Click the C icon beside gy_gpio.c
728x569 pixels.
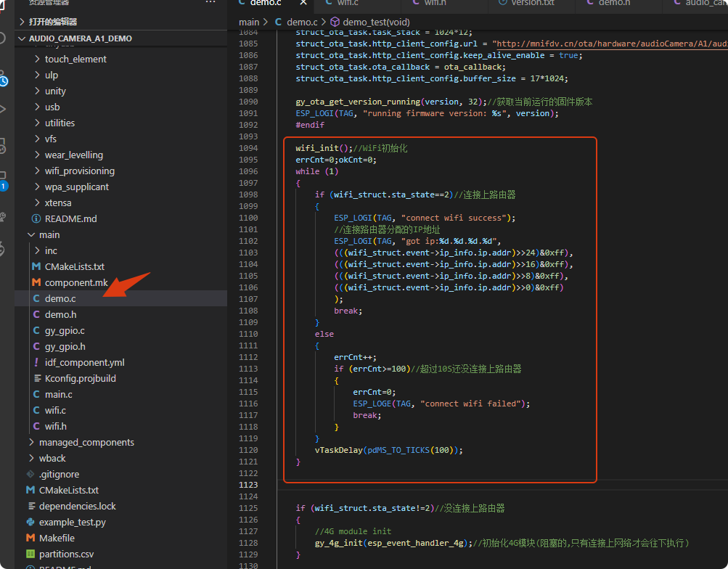tap(36, 330)
